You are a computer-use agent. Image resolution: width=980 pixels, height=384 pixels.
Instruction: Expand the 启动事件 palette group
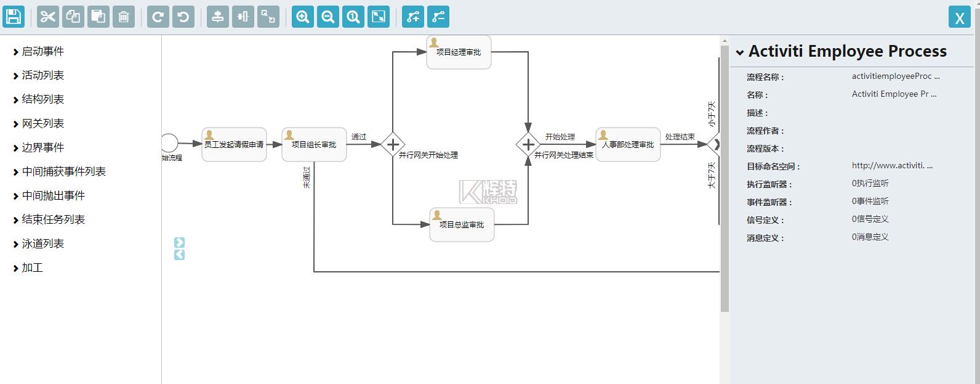pyautogui.click(x=38, y=52)
